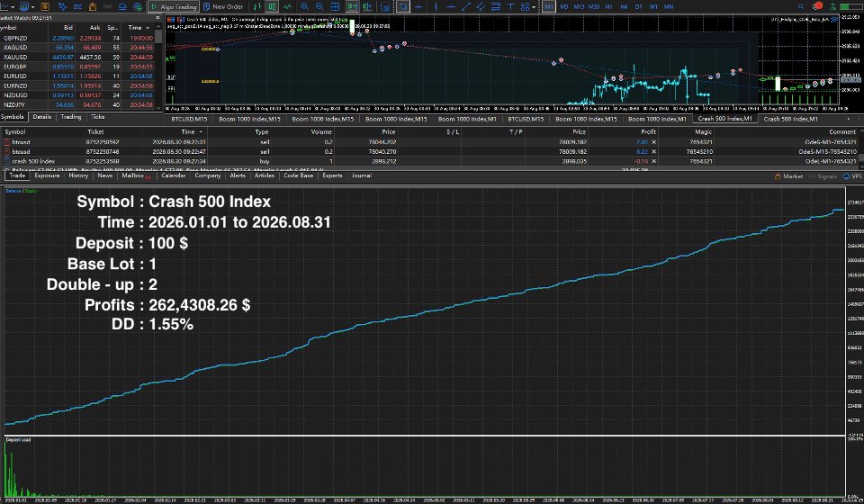Zoom out of the chart
This screenshot has height=504, width=864.
click(x=319, y=6)
